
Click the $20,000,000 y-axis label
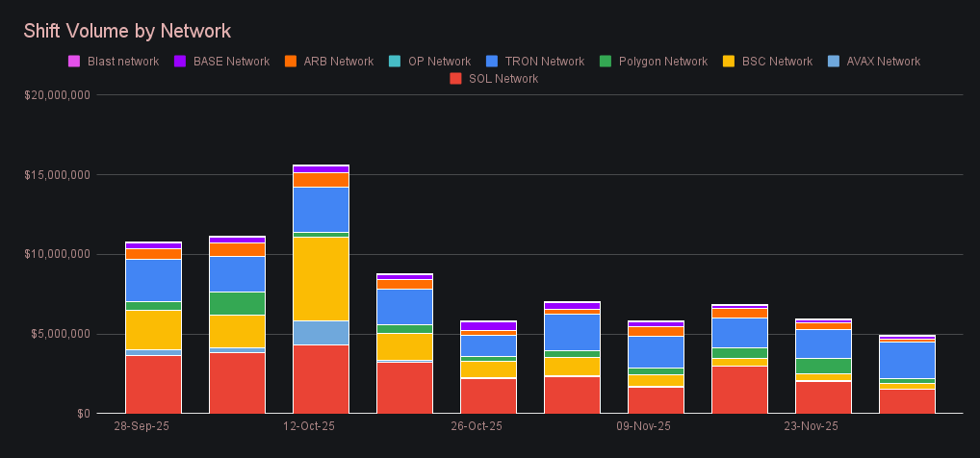[x=57, y=95]
